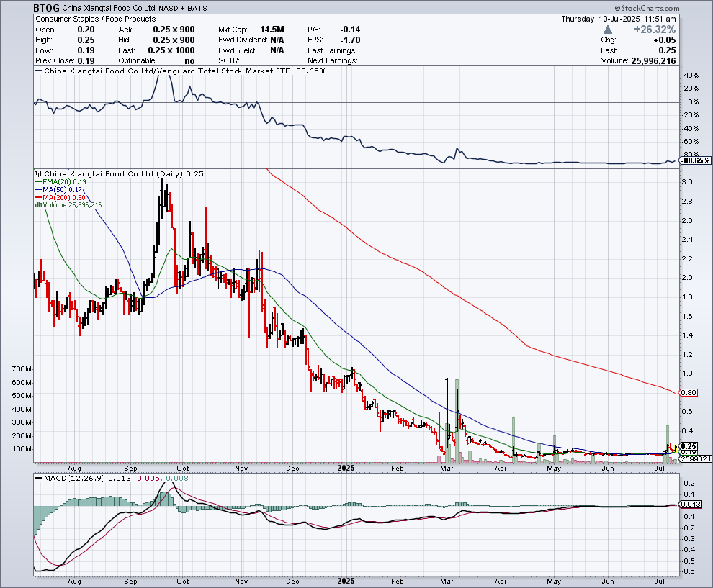Screen dimensions: 713x588
Task: Click the BTOG ticker symbol
Action: (x=46, y=8)
